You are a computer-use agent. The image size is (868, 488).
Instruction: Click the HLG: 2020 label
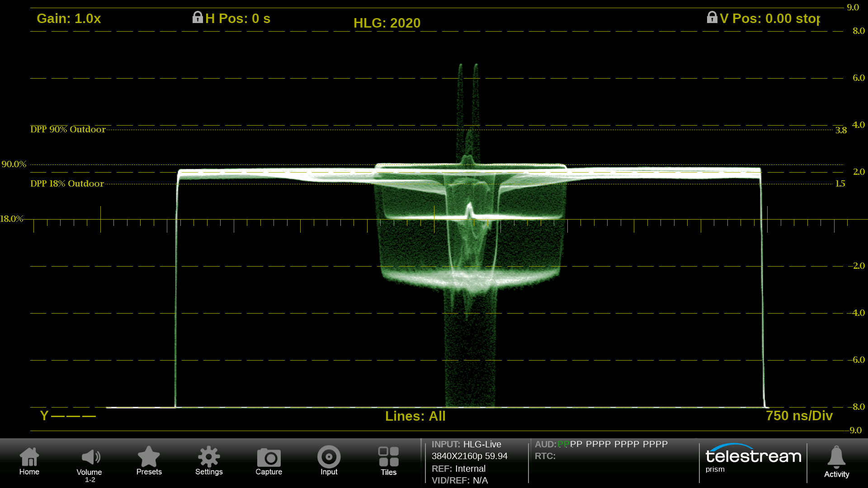pyautogui.click(x=387, y=23)
